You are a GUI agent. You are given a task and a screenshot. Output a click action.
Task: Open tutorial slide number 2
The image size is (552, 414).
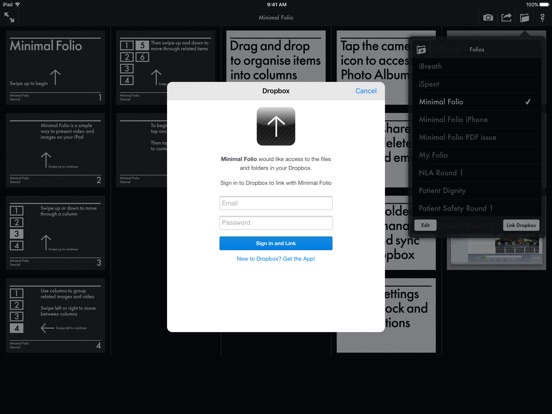tap(55, 150)
